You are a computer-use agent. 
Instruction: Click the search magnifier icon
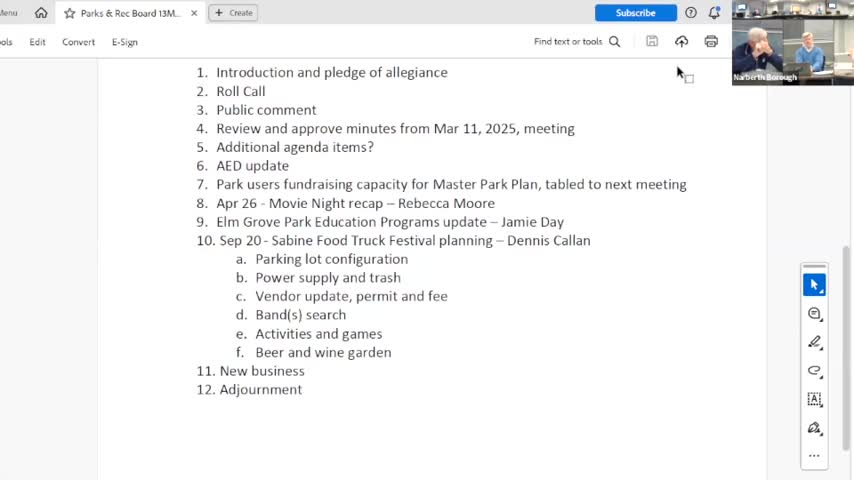(x=614, y=41)
